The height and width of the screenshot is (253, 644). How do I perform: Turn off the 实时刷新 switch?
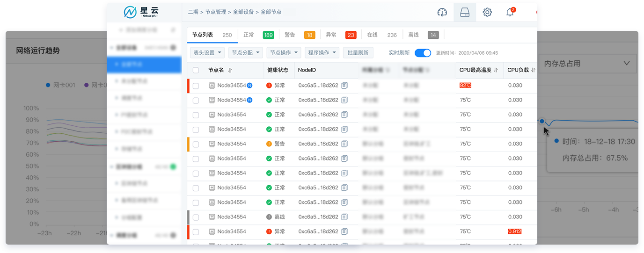[x=423, y=53]
